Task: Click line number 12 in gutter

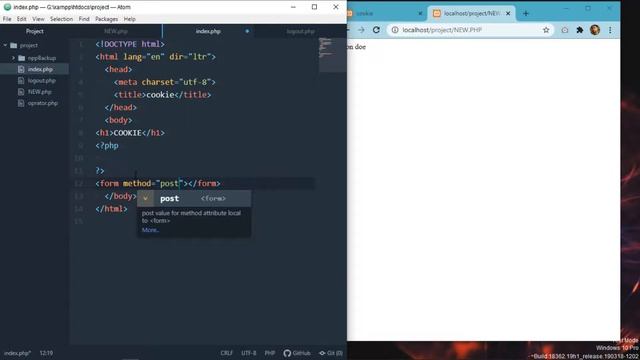Action: (78, 184)
